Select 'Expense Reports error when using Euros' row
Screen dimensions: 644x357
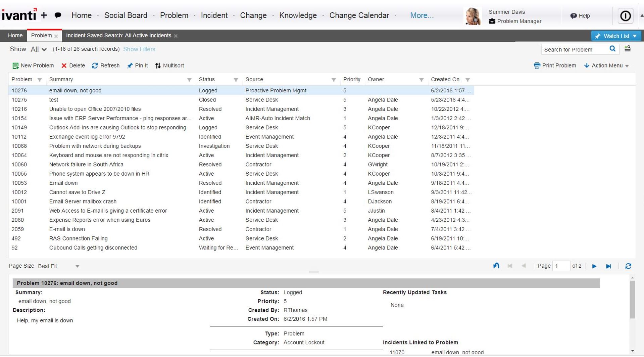[x=241, y=220]
